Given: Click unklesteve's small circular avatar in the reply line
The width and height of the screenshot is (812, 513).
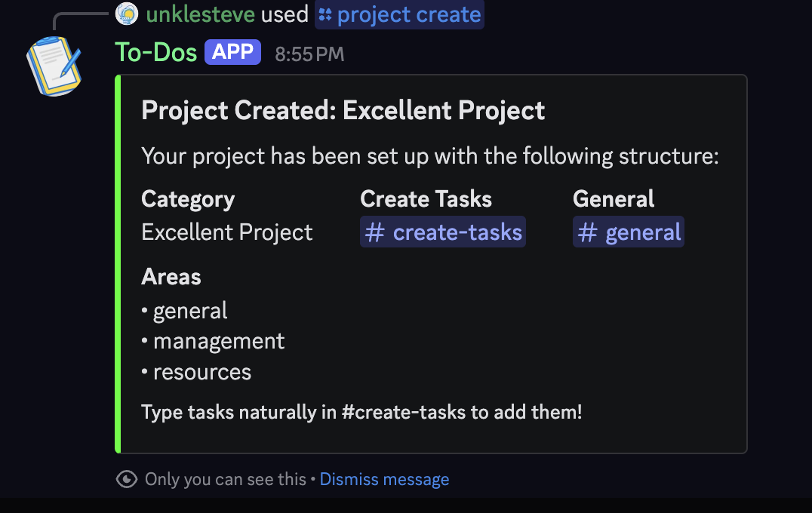Looking at the screenshot, I should [x=125, y=14].
